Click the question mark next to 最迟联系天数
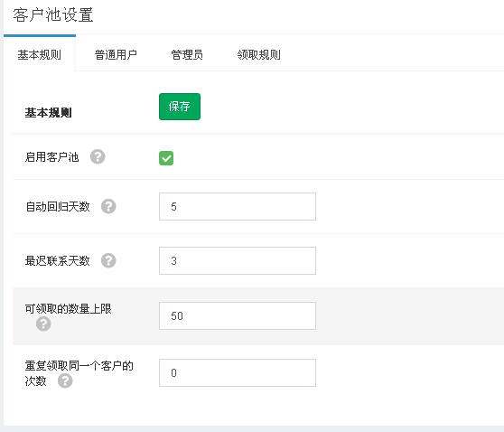The width and height of the screenshot is (504, 432). click(x=108, y=260)
